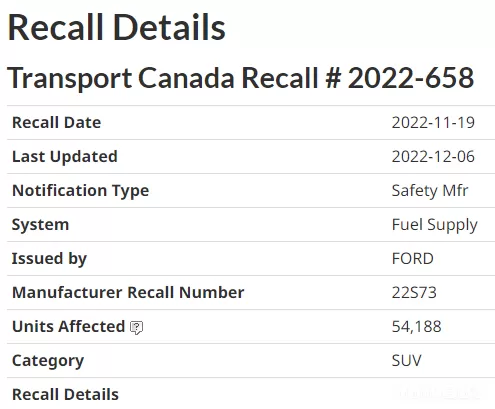Image resolution: width=495 pixels, height=409 pixels.
Task: Click the Category row label
Action: coord(48,361)
